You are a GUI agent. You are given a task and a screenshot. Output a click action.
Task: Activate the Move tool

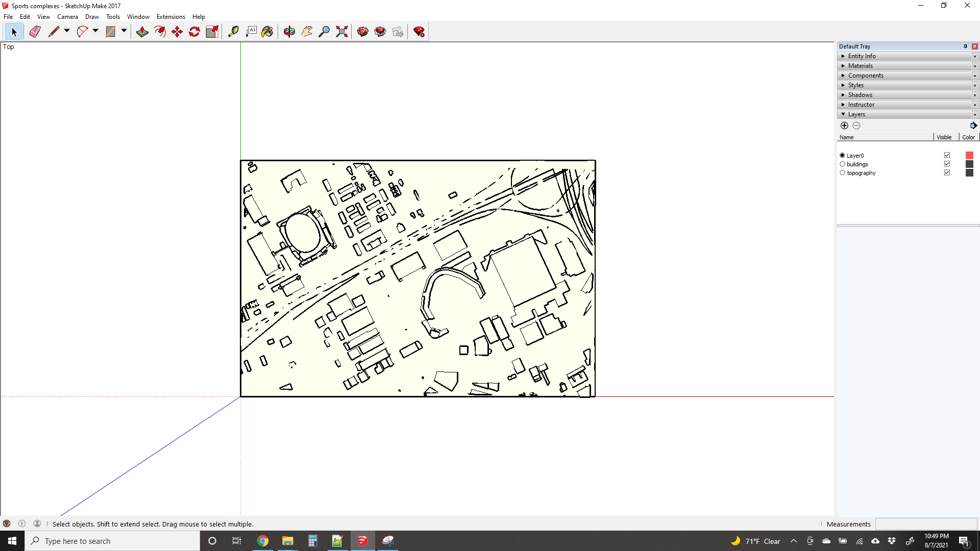click(177, 32)
